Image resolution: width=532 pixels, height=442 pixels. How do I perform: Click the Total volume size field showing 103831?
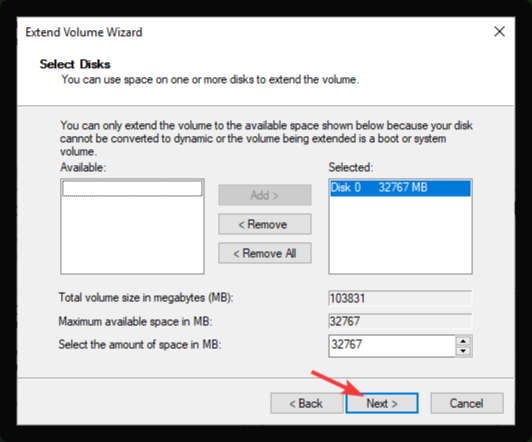click(x=400, y=299)
